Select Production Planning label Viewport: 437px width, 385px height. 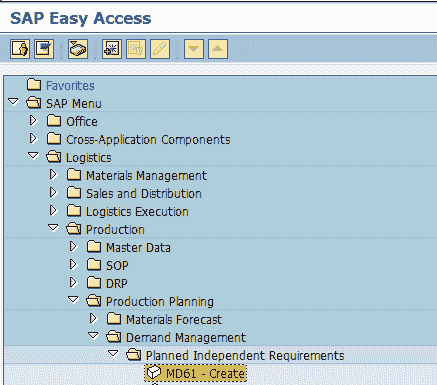[160, 302]
